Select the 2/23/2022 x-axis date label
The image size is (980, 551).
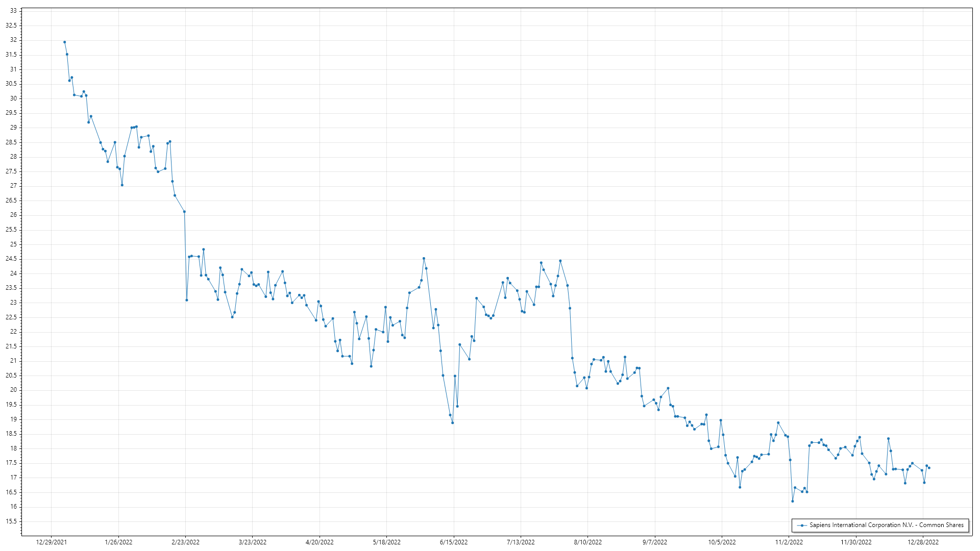(x=185, y=542)
